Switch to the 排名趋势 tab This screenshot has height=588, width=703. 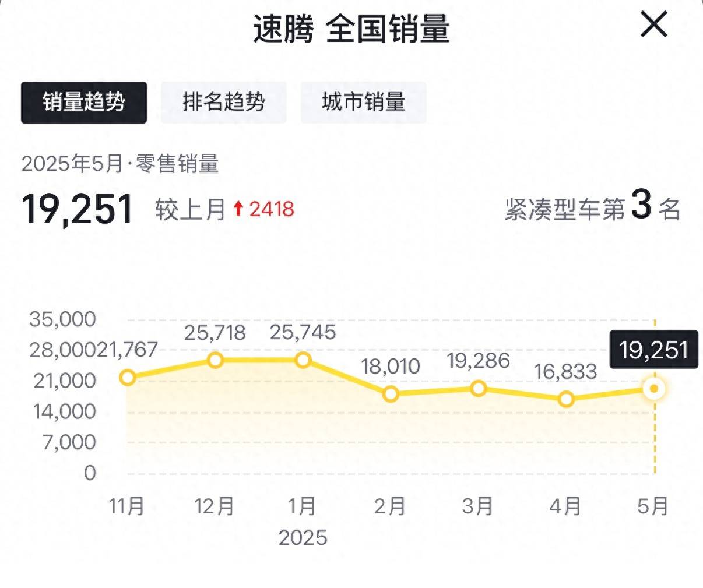(224, 103)
